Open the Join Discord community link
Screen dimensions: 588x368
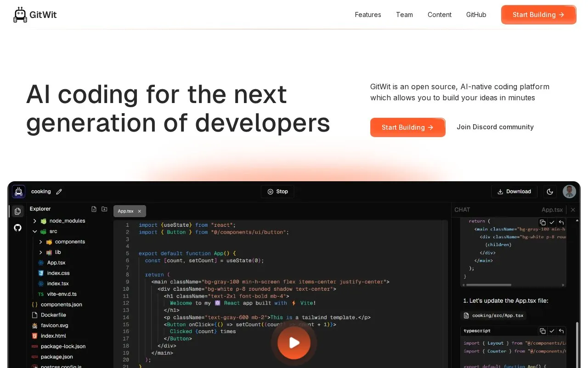[495, 127]
